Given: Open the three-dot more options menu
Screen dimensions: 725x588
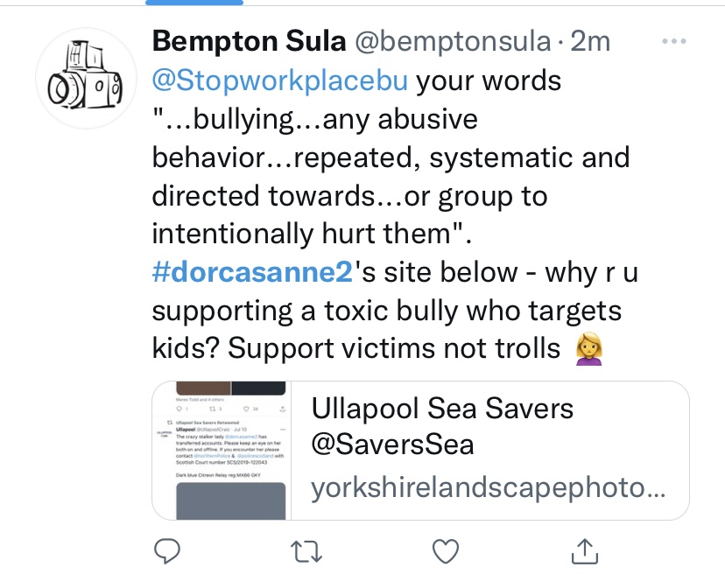Looking at the screenshot, I should tap(674, 42).
